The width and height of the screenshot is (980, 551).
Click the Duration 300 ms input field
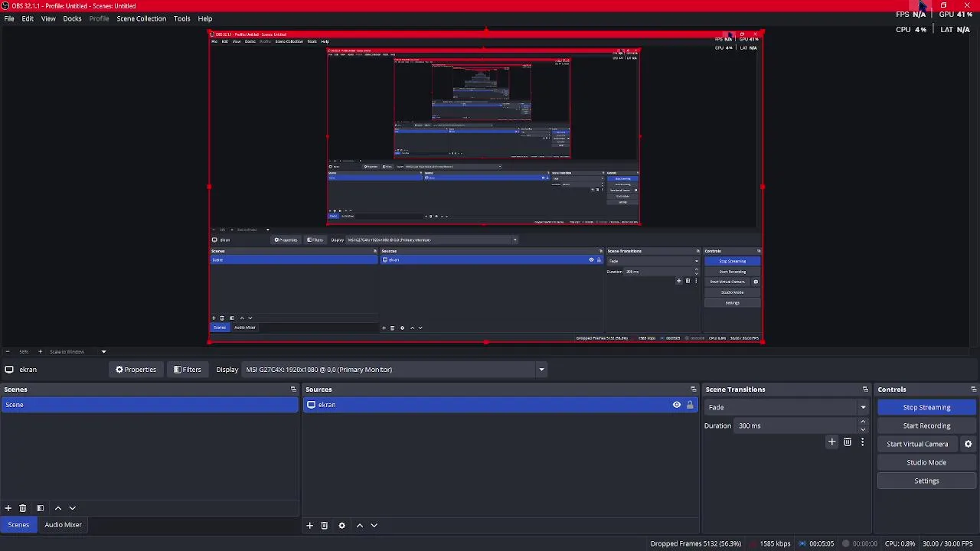click(x=796, y=425)
